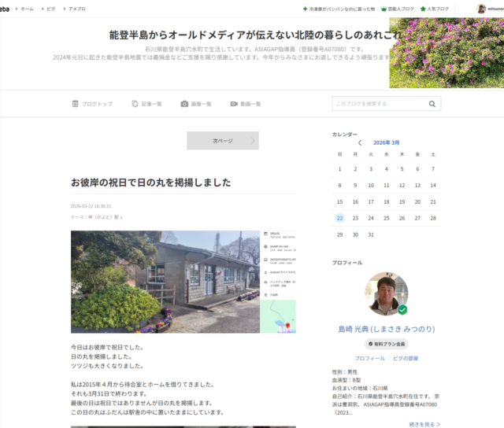Click the blog search input field
Viewport: 504px width, 428px height.
pos(380,104)
